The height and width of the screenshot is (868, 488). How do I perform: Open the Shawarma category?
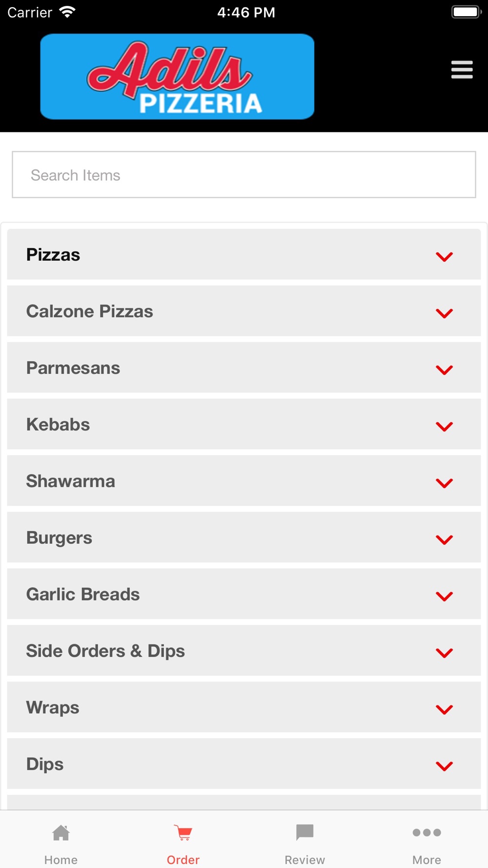(244, 481)
